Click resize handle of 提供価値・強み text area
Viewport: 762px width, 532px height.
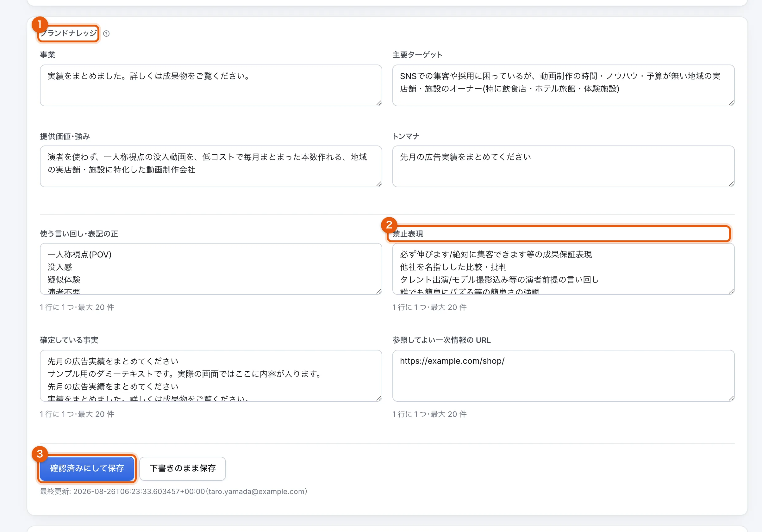(379, 184)
